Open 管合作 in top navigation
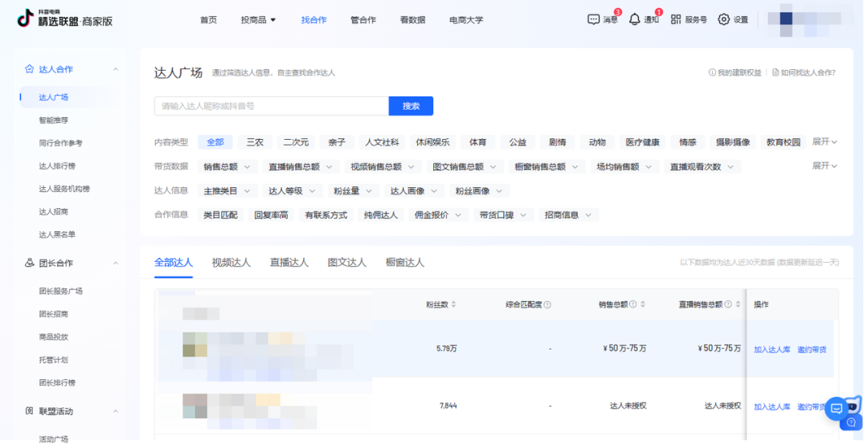Image resolution: width=868 pixels, height=445 pixels. coord(363,20)
